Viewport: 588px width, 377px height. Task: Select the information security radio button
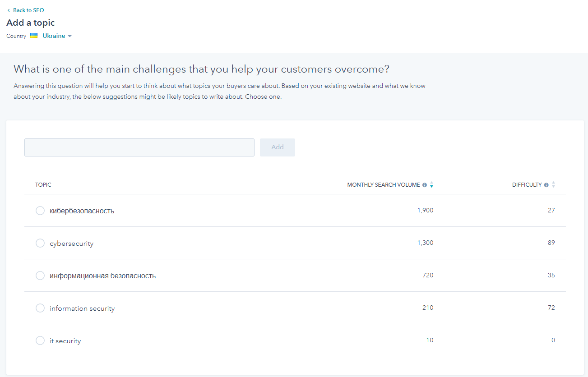tap(40, 308)
